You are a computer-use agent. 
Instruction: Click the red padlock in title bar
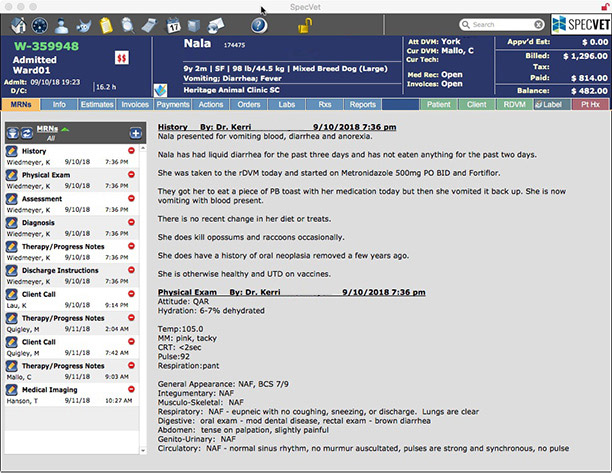605,6
